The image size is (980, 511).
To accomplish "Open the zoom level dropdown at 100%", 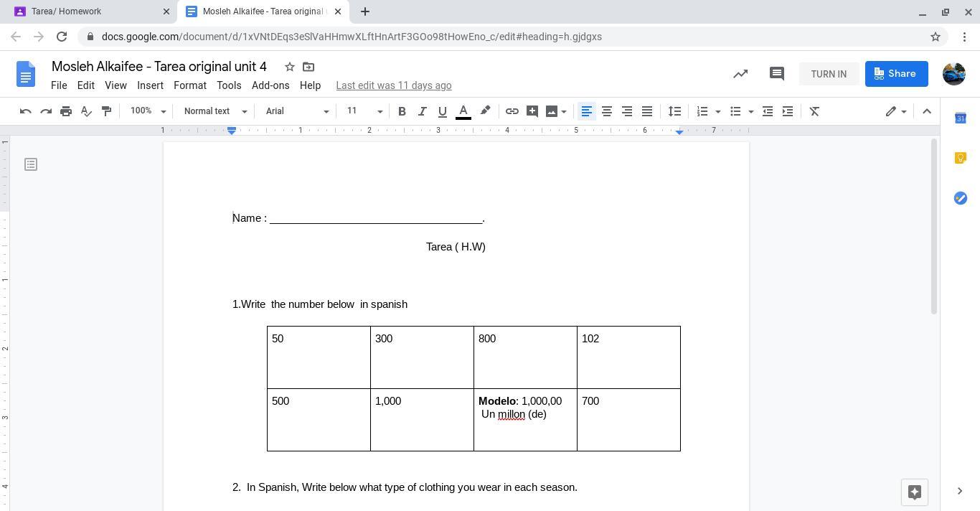I will (x=148, y=111).
